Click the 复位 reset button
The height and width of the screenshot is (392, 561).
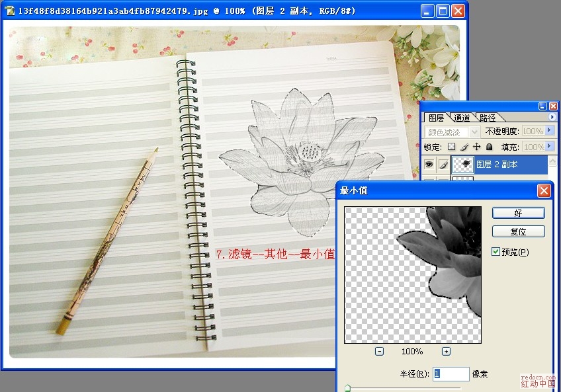[x=518, y=232]
